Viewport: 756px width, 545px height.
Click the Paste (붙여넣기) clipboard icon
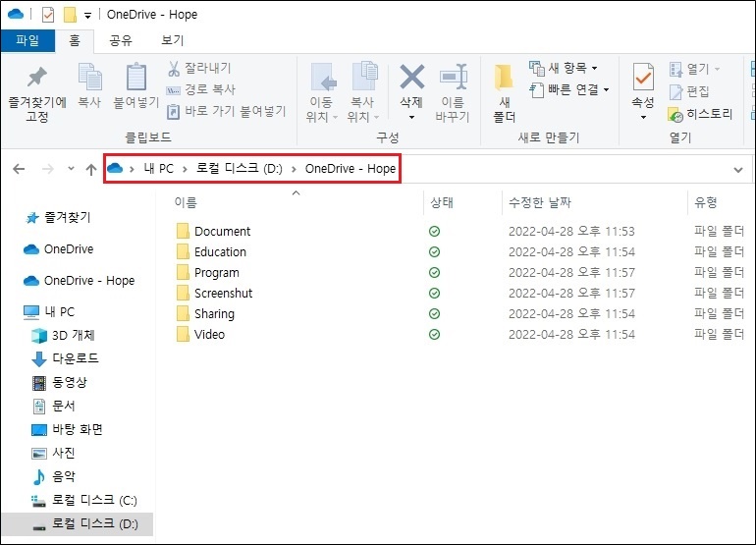(135, 78)
